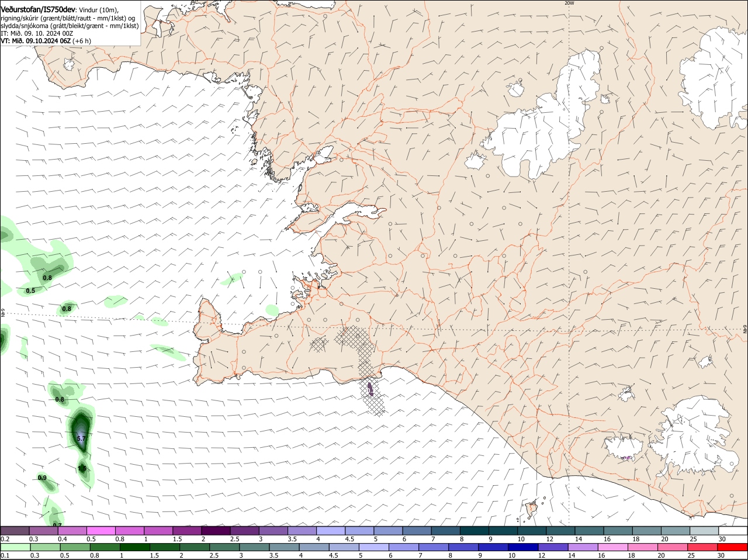Click the lavender 4–4.5 swatch in top legend row

(331, 531)
